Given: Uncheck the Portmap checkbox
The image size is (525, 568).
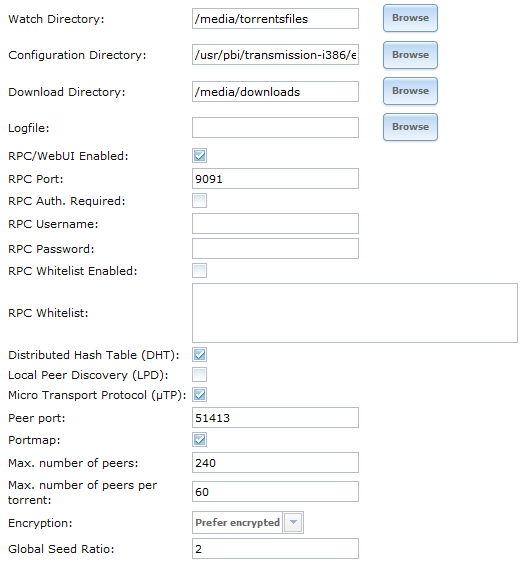Looking at the screenshot, I should [x=199, y=440].
